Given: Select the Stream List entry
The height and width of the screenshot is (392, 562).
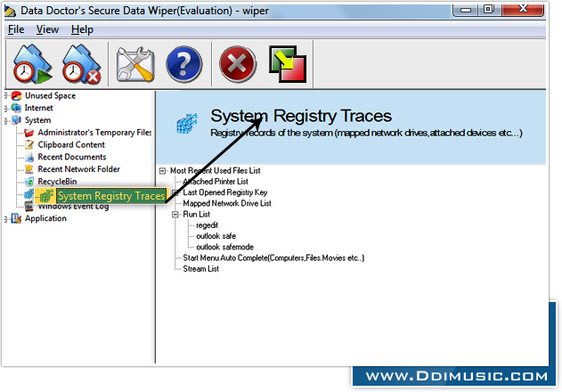Looking at the screenshot, I should pyautogui.click(x=200, y=269).
